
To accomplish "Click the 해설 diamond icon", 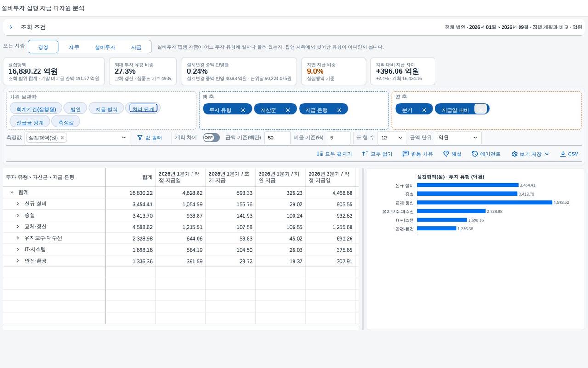I will [x=446, y=154].
